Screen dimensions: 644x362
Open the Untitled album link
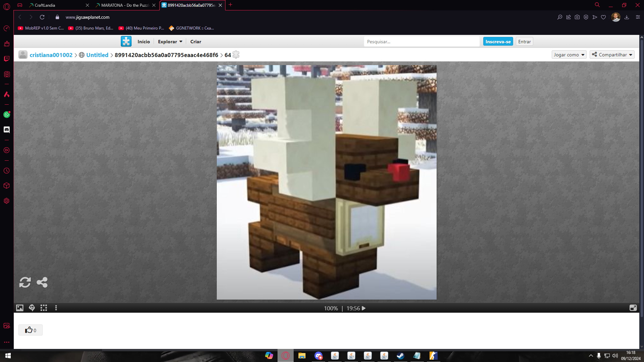pyautogui.click(x=97, y=55)
